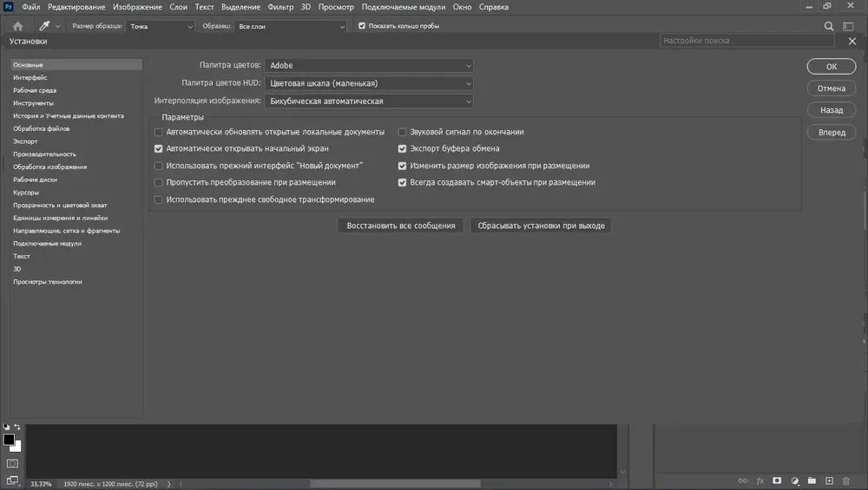Viewport: 868px width, 490px height.
Task: Check Пропустить преобразование при размещении
Action: coord(158,182)
